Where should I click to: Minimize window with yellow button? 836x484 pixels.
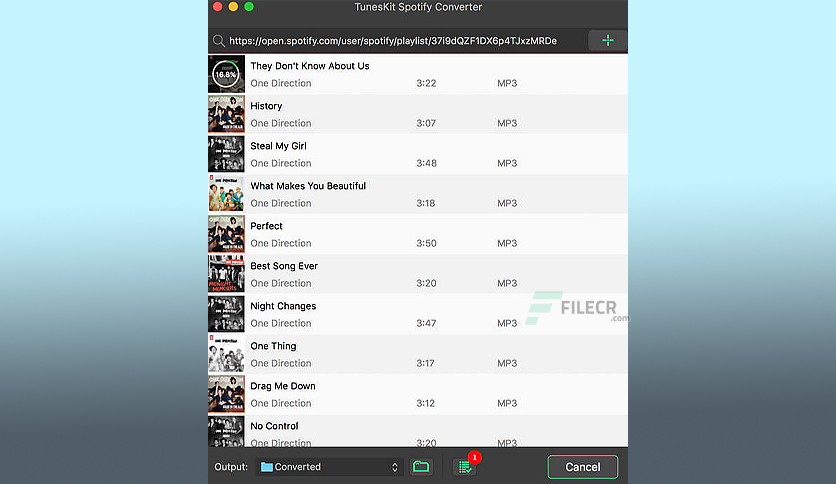click(x=233, y=6)
